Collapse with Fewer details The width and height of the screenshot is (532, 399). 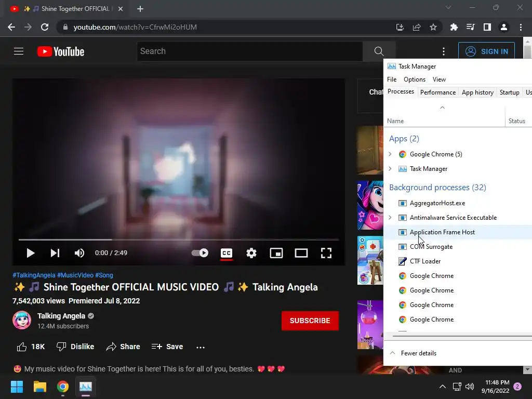[x=414, y=353]
